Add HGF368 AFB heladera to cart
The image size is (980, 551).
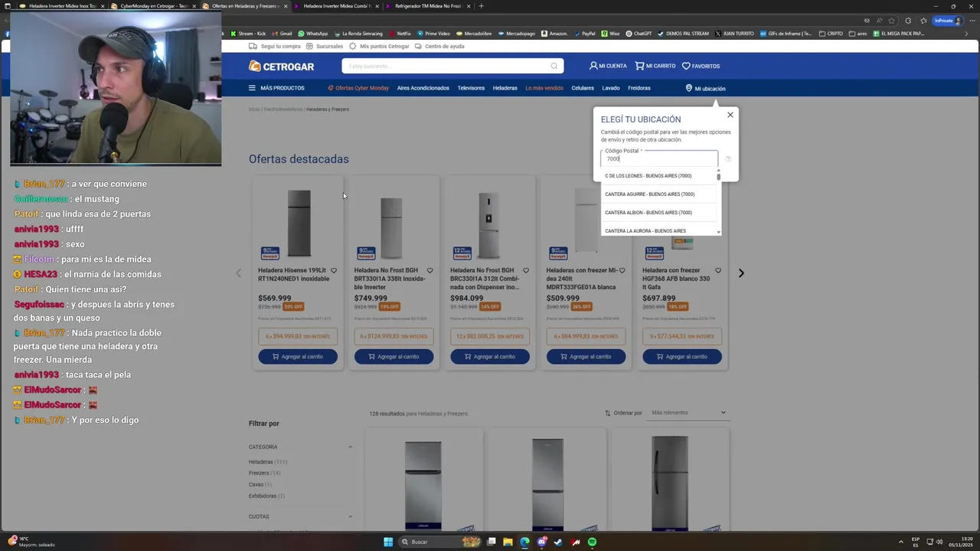[682, 357]
